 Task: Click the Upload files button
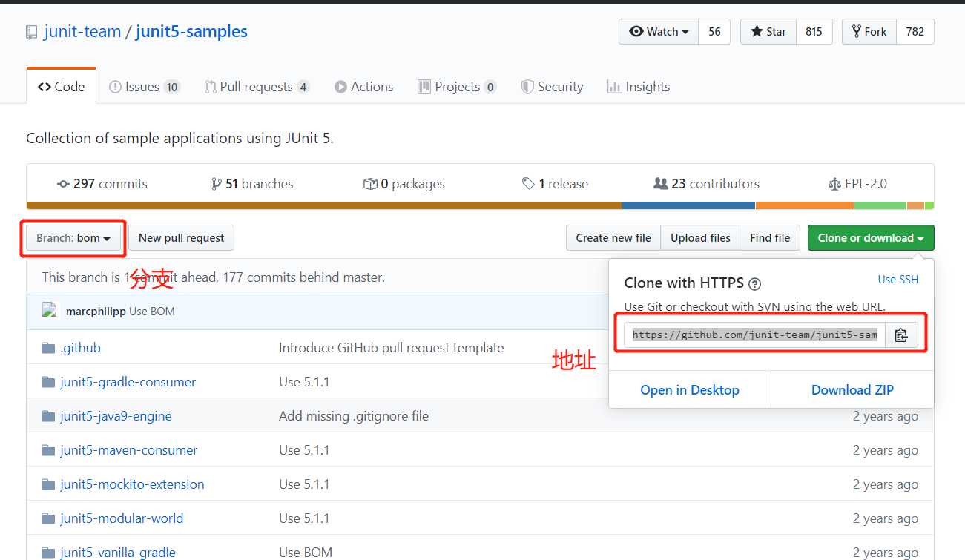coord(700,238)
